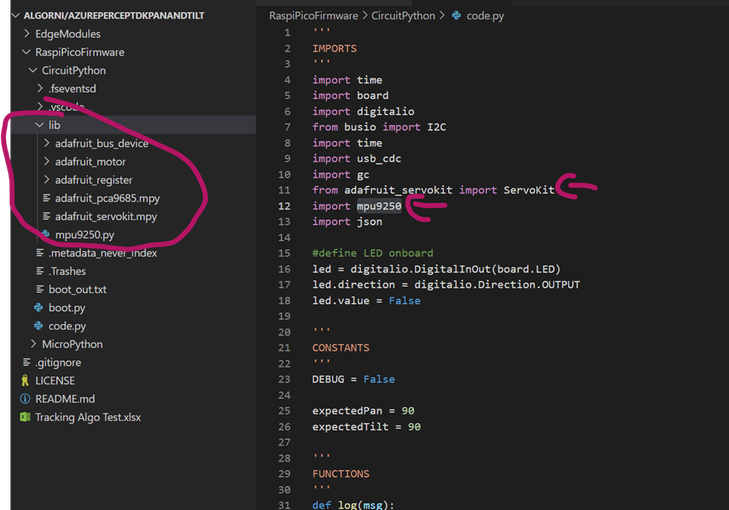Click the .metadata_never_index file icon

(40, 253)
